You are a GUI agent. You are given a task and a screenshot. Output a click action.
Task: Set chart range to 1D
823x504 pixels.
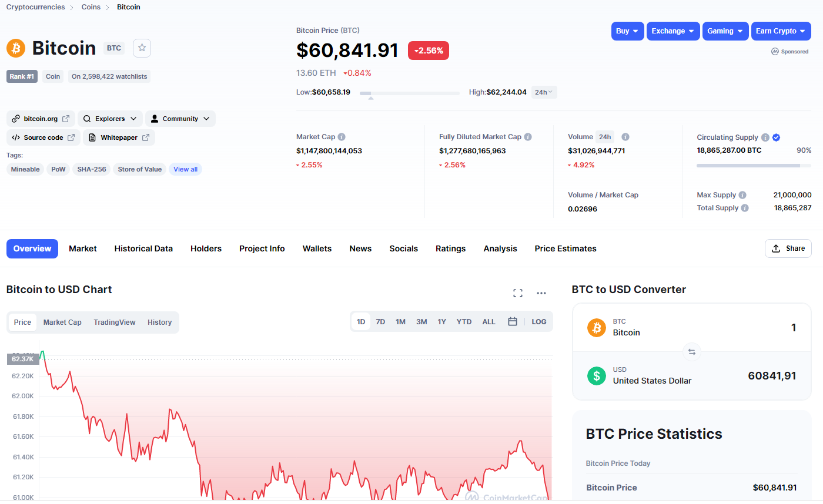(x=361, y=322)
